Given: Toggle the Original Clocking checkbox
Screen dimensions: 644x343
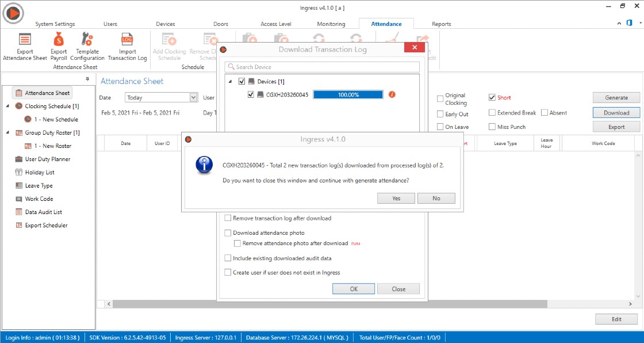Looking at the screenshot, I should (x=440, y=99).
